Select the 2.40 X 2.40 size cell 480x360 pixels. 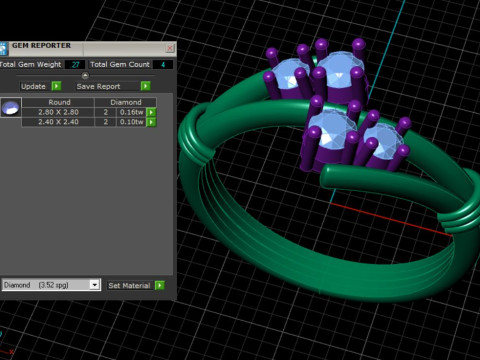[x=58, y=122]
